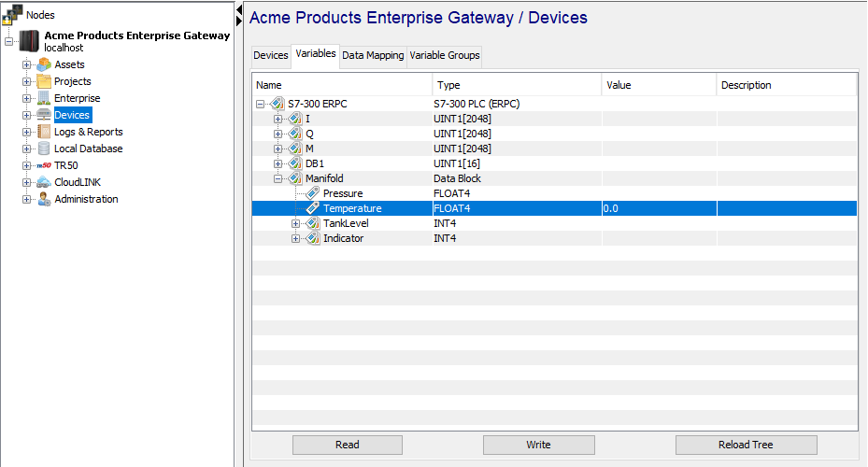This screenshot has height=467, width=868.
Task: Click the Value column header
Action: (659, 85)
